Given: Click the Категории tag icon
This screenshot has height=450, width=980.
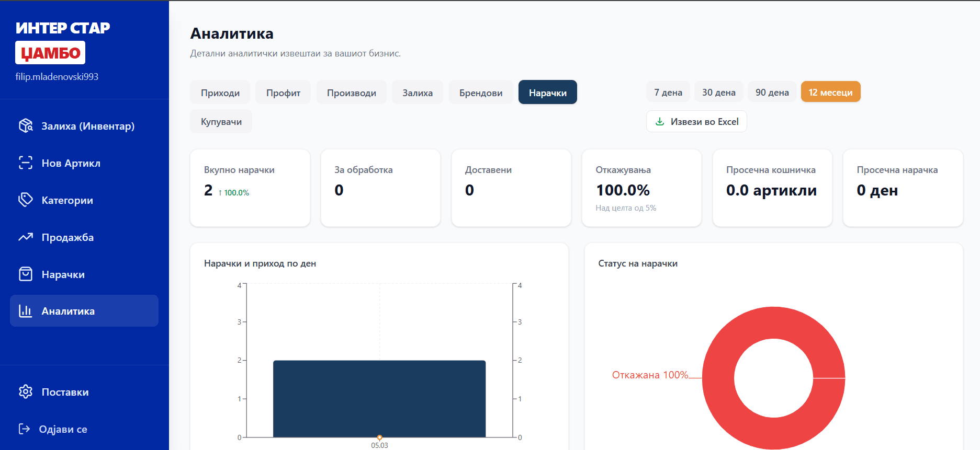Looking at the screenshot, I should (26, 200).
